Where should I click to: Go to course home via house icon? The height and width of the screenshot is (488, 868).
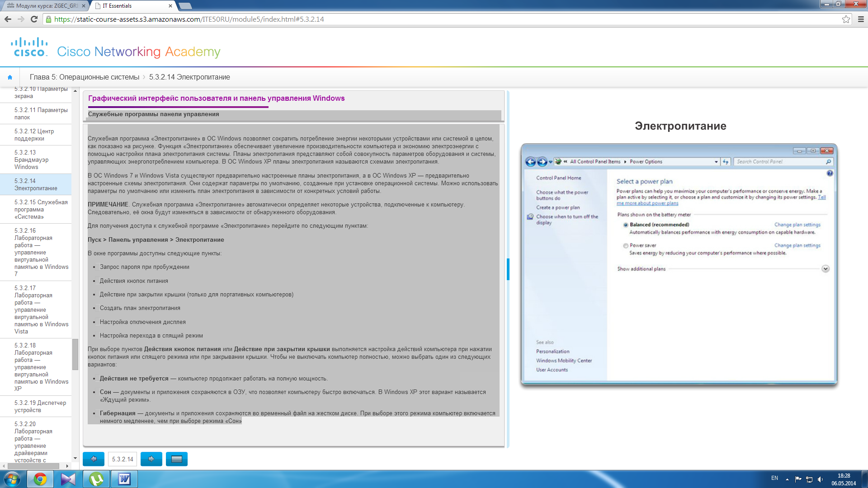[x=10, y=77]
